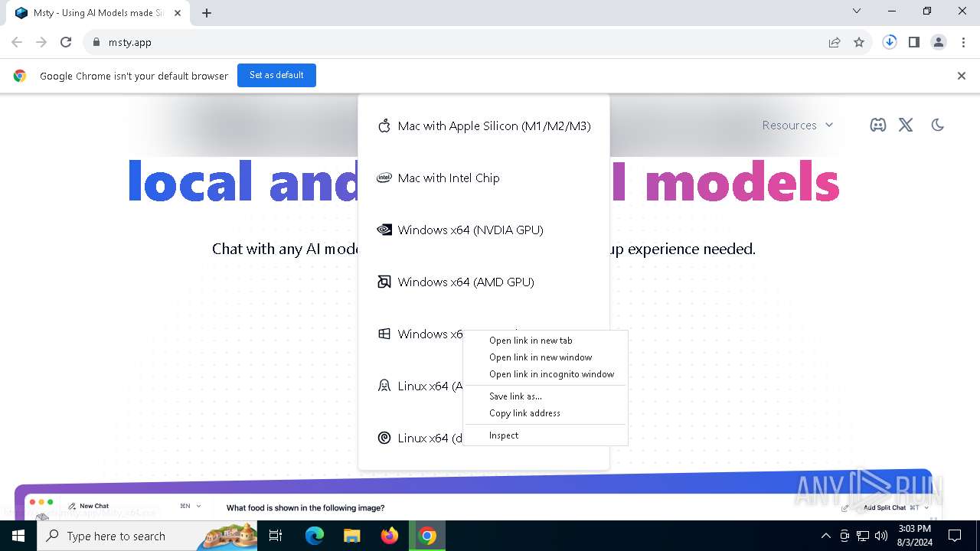Open the X (Twitter) icon link
Viewport: 980px width, 551px height.
coord(906,125)
